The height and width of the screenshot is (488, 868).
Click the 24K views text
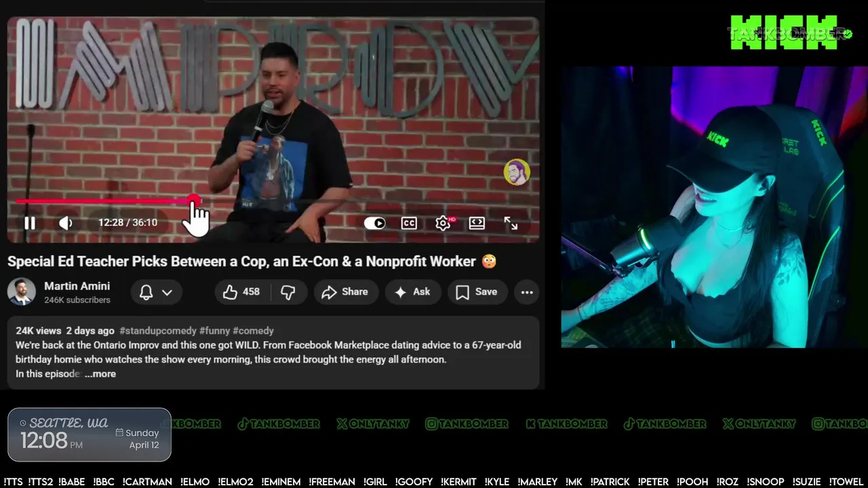coord(39,331)
